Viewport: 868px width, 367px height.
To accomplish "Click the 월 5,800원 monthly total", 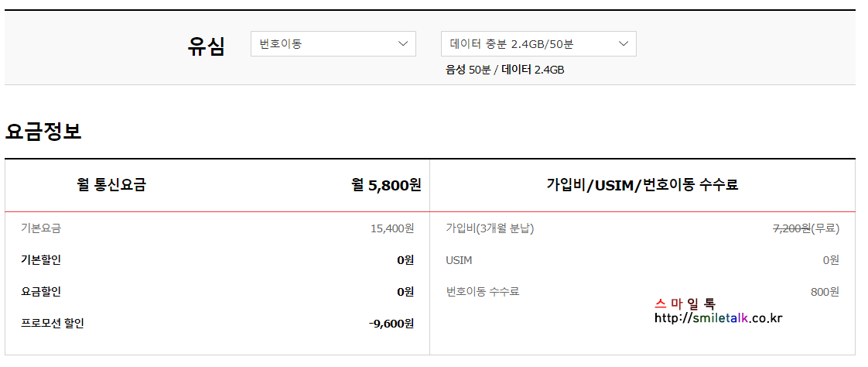I will pos(386,185).
